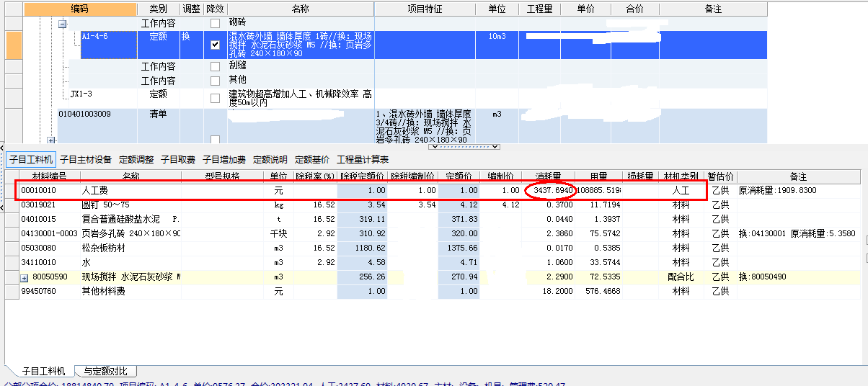Click the 暂估价 column header

(x=720, y=176)
